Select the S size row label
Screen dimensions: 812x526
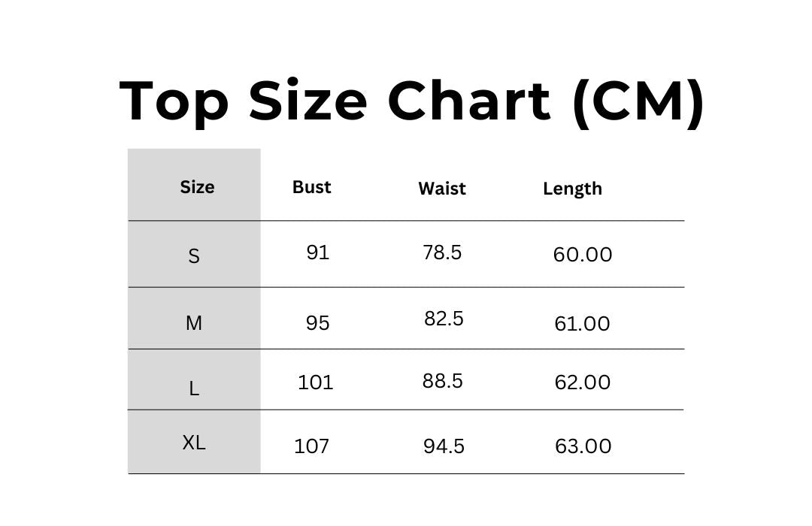194,256
